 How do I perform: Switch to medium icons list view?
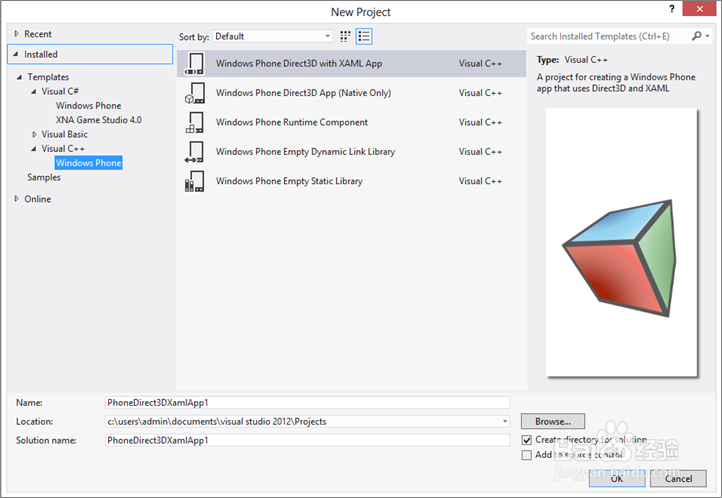point(364,36)
